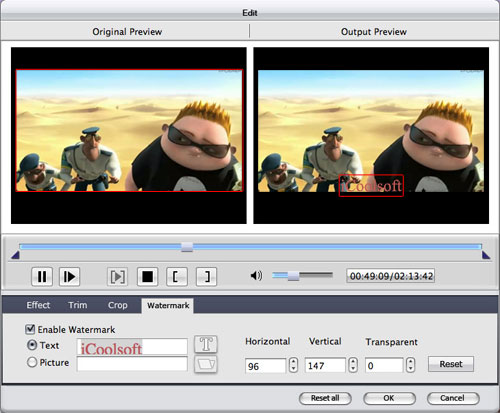Select the iCoolsoft watermark box in Output Preview
500x413 pixels.
click(371, 185)
